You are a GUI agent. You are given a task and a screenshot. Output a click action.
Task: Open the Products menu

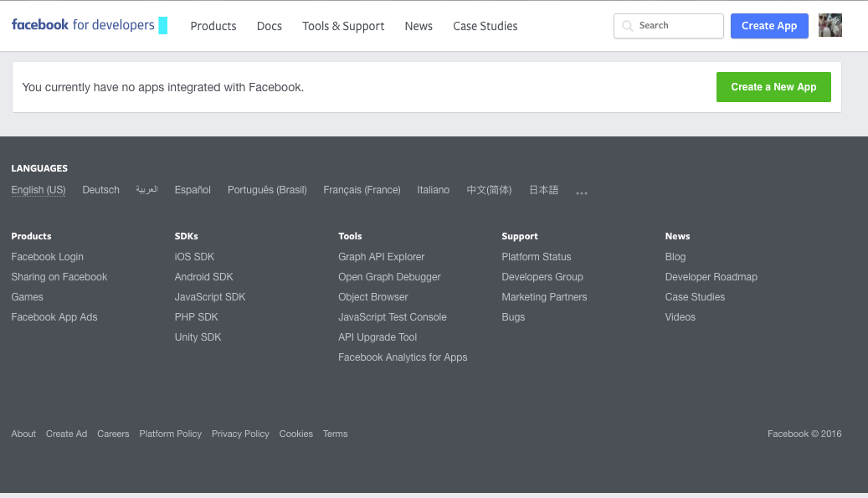[213, 26]
